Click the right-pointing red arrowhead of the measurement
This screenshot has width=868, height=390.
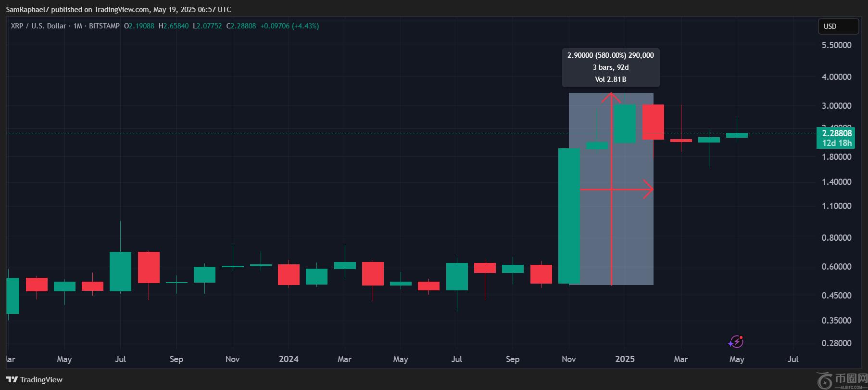649,189
